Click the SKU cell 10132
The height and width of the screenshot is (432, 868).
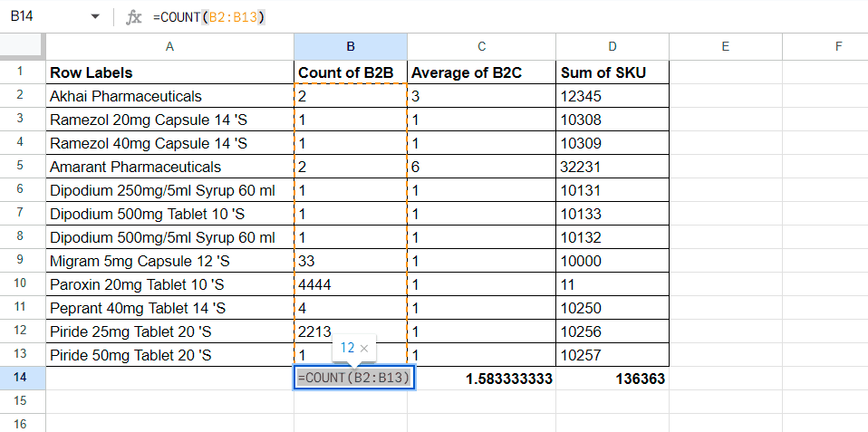[x=612, y=237]
